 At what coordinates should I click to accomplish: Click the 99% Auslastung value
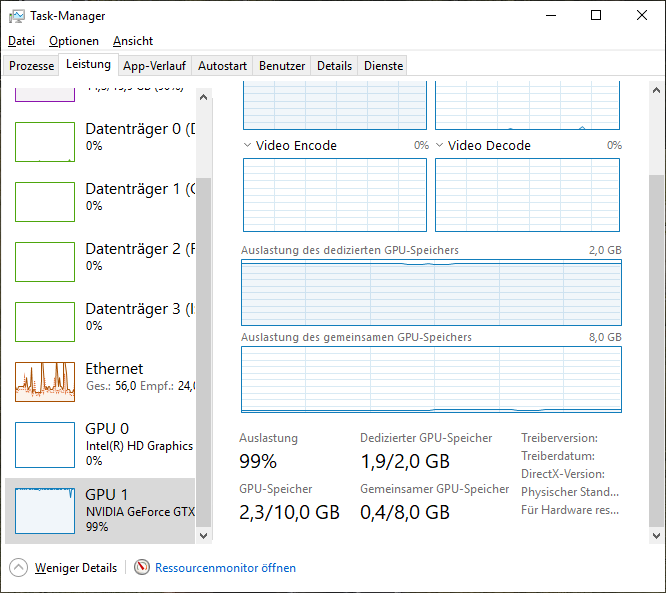(258, 461)
